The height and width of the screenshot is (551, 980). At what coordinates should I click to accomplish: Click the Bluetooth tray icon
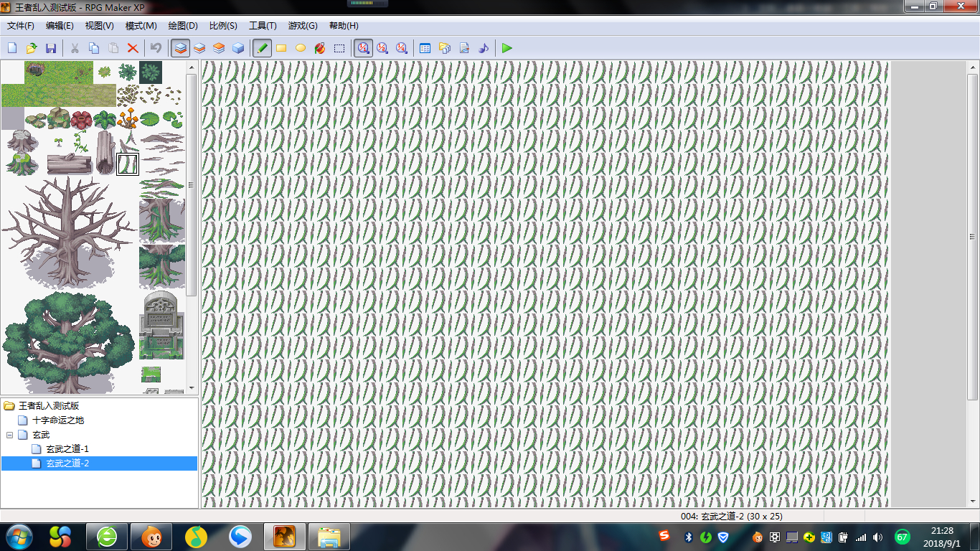coord(687,537)
